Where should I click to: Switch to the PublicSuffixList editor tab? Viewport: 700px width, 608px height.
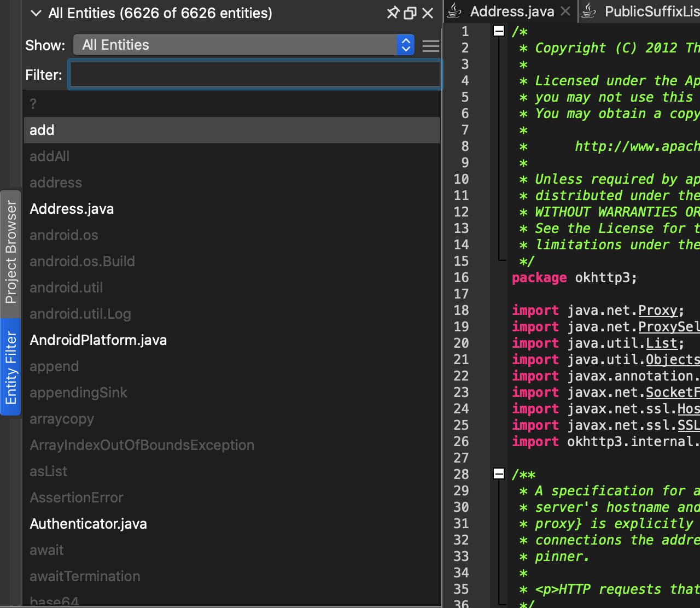pos(651,11)
